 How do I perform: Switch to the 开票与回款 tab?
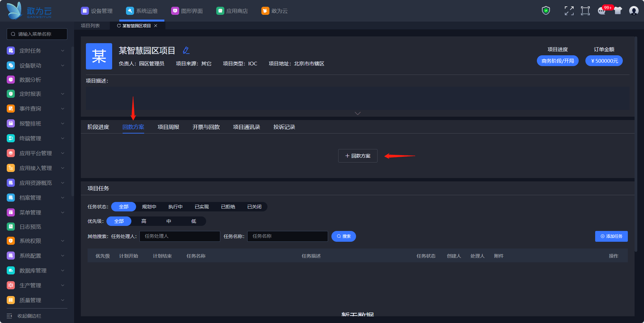coord(206,127)
